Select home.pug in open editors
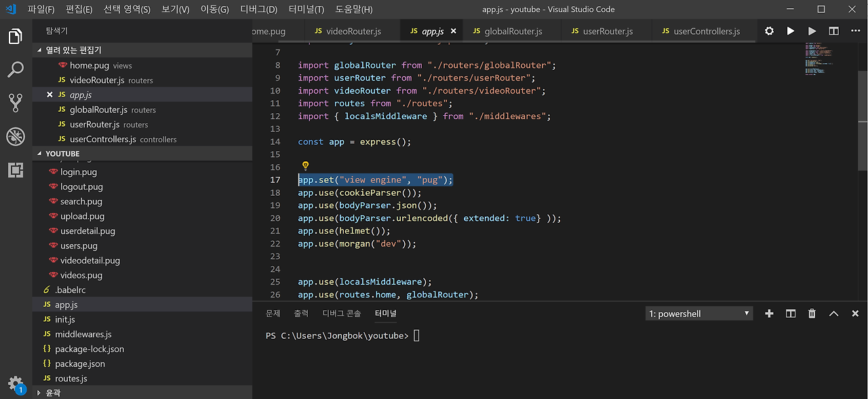The width and height of the screenshot is (868, 399). tap(142, 65)
